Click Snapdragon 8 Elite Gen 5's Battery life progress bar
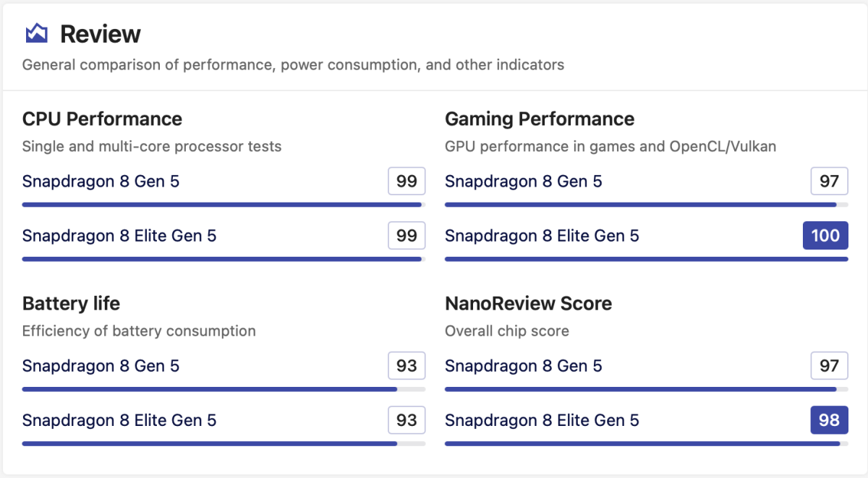Viewport: 868px width, 478px height. coord(224,443)
